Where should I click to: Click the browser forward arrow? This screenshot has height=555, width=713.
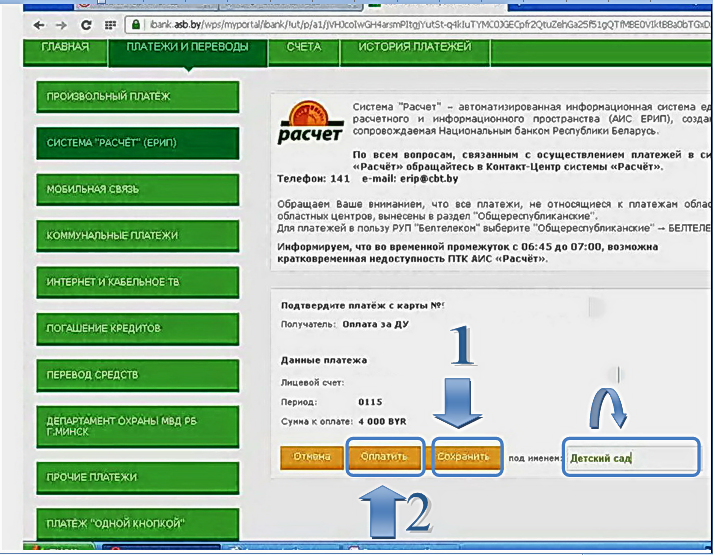(x=61, y=23)
